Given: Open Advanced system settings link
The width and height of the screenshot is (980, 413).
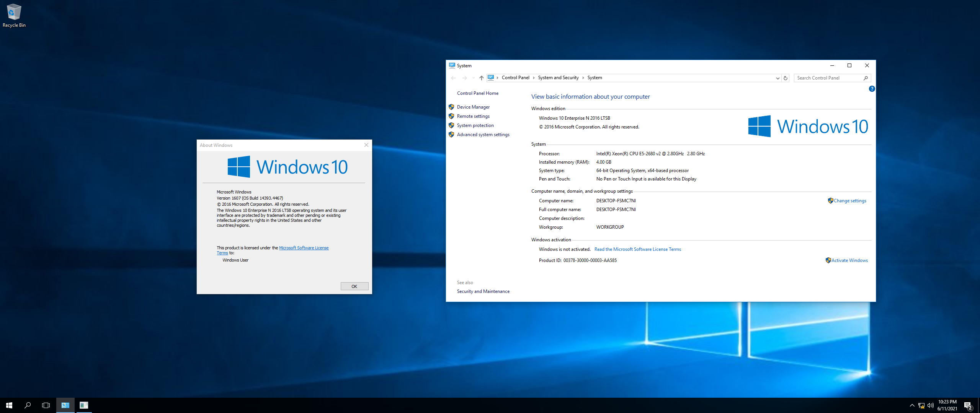Looking at the screenshot, I should click(483, 135).
